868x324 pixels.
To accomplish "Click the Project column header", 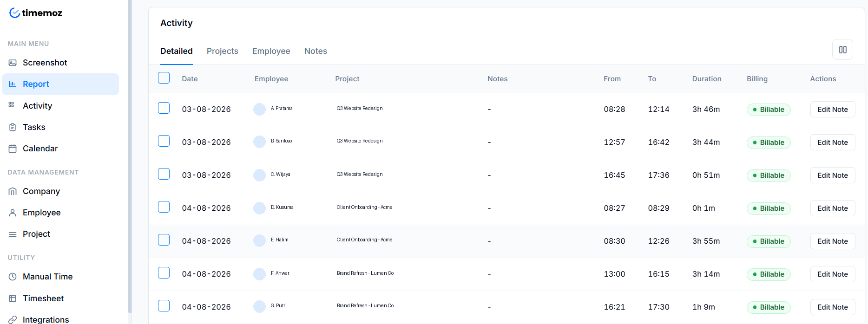I will 347,79.
